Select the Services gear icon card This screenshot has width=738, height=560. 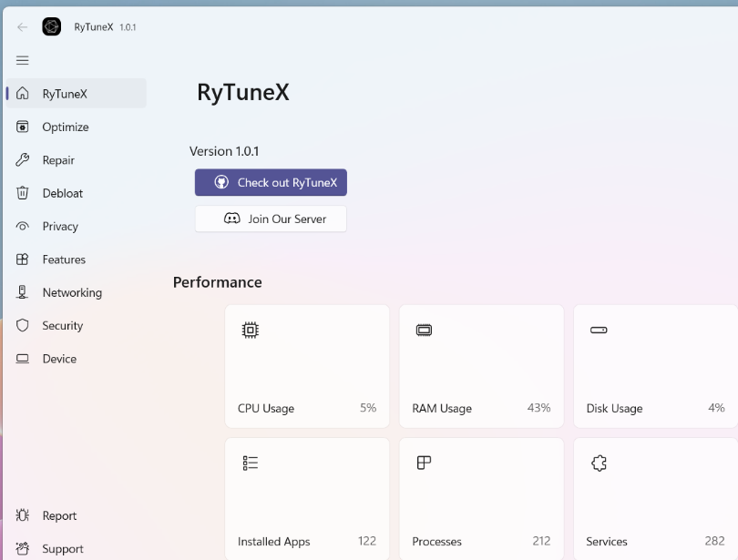point(599,463)
